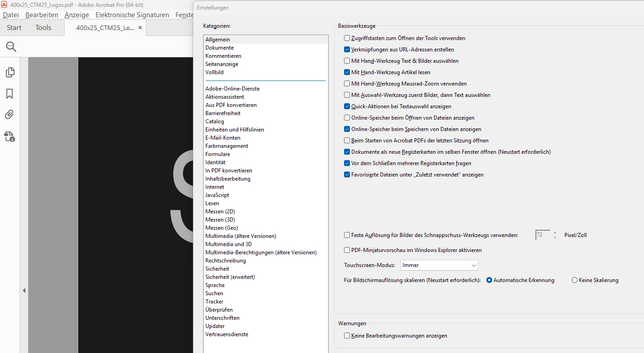The image size is (644, 353).
Task: Close the 400x25_CTM25_Lo... document tab
Action: tap(140, 28)
